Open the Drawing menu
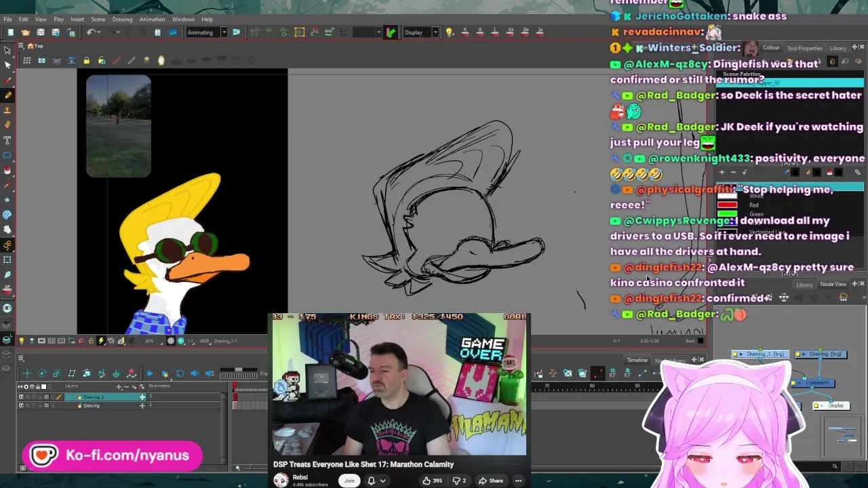This screenshot has height=488, width=868. click(122, 19)
